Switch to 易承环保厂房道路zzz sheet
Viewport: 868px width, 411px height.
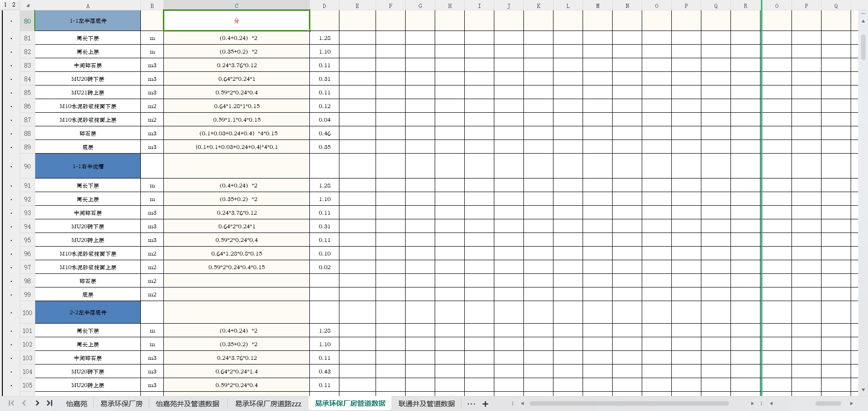pos(268,404)
